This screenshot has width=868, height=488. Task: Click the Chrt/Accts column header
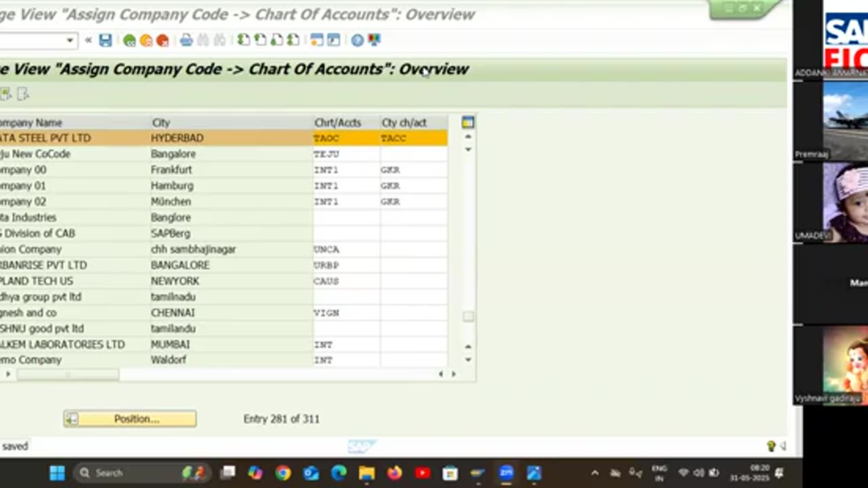347,123
